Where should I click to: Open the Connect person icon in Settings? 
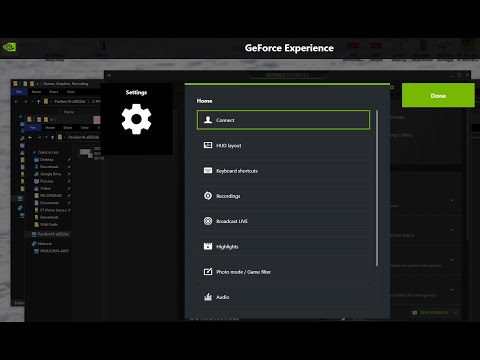[208, 120]
